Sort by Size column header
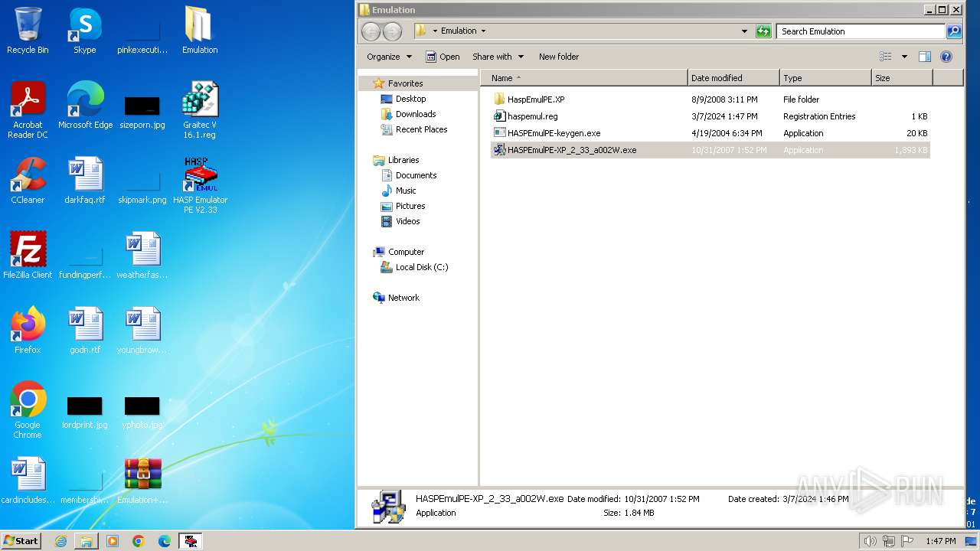This screenshot has height=551, width=980. (902, 78)
